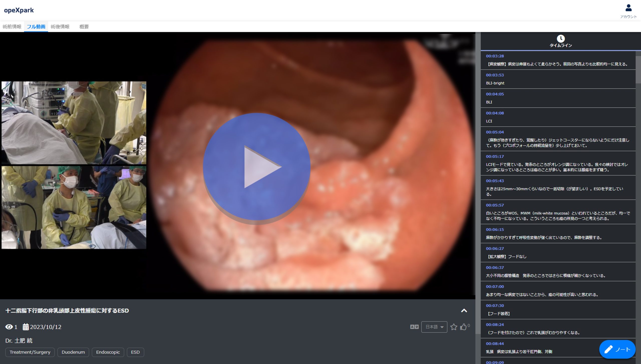641x364 pixels.
Task: Click the ESD tag
Action: click(135, 352)
